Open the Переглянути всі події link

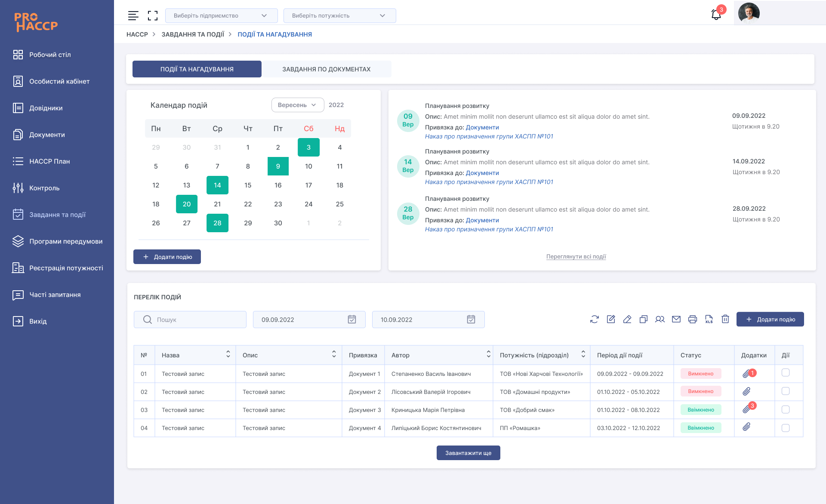pyautogui.click(x=576, y=257)
